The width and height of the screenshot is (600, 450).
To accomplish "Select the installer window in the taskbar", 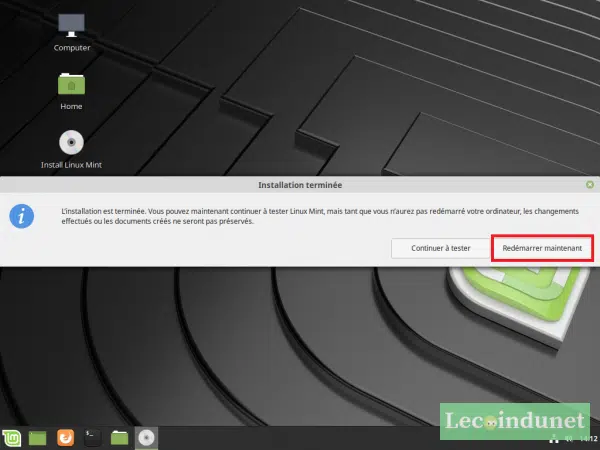I will coord(146,438).
